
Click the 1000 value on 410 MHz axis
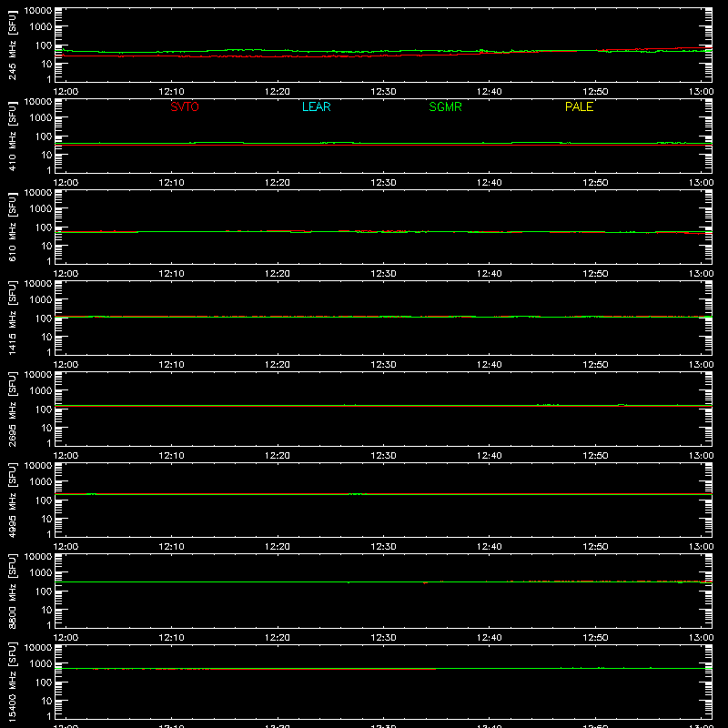point(41,118)
